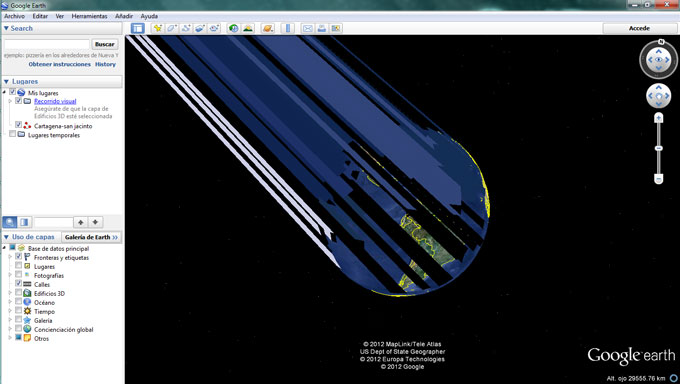Move the place down with the down arrow
This screenshot has height=384, width=680.
(95, 222)
